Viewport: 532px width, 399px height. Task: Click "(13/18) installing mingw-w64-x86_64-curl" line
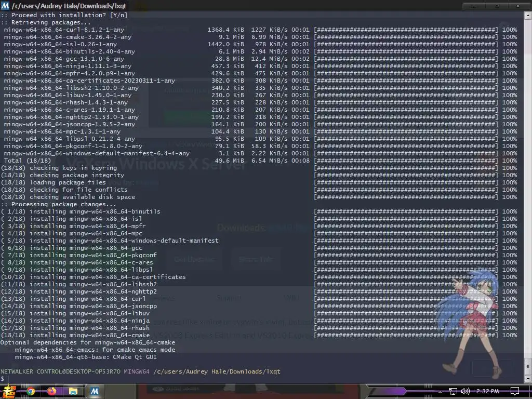(259, 299)
